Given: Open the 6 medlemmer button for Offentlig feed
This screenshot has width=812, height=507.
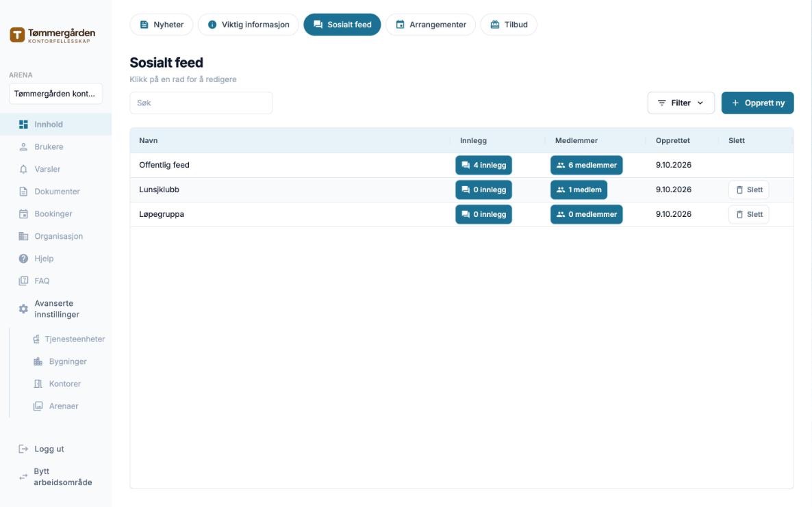Looking at the screenshot, I should click(586, 165).
